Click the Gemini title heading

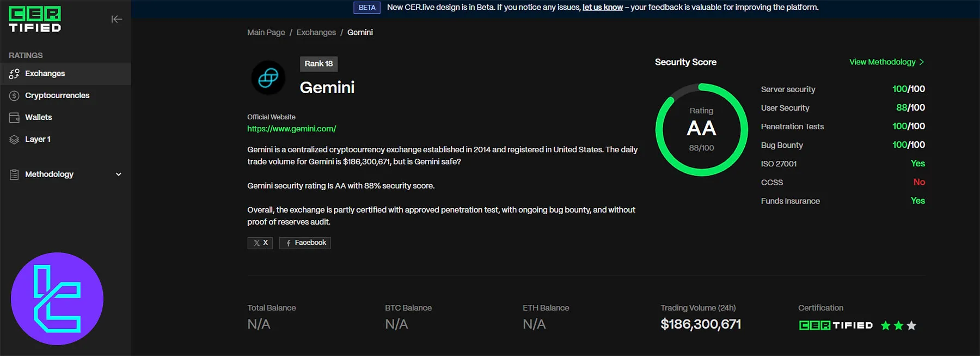(327, 88)
